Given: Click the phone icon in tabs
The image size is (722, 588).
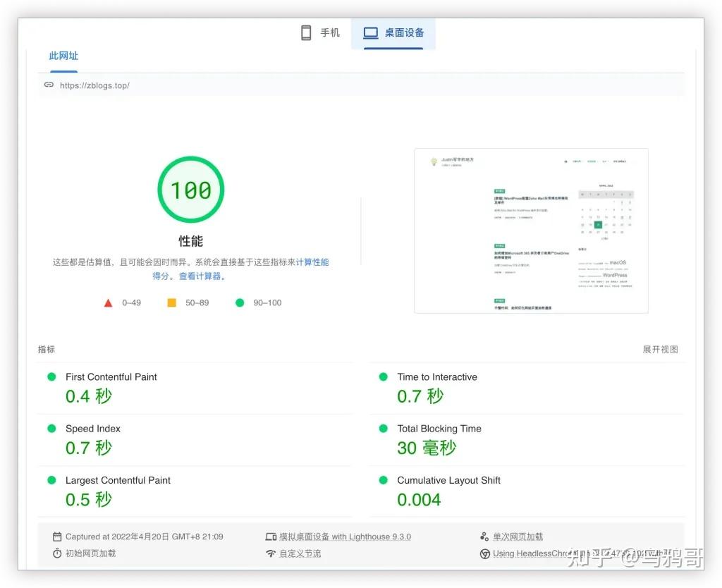Looking at the screenshot, I should [306, 32].
